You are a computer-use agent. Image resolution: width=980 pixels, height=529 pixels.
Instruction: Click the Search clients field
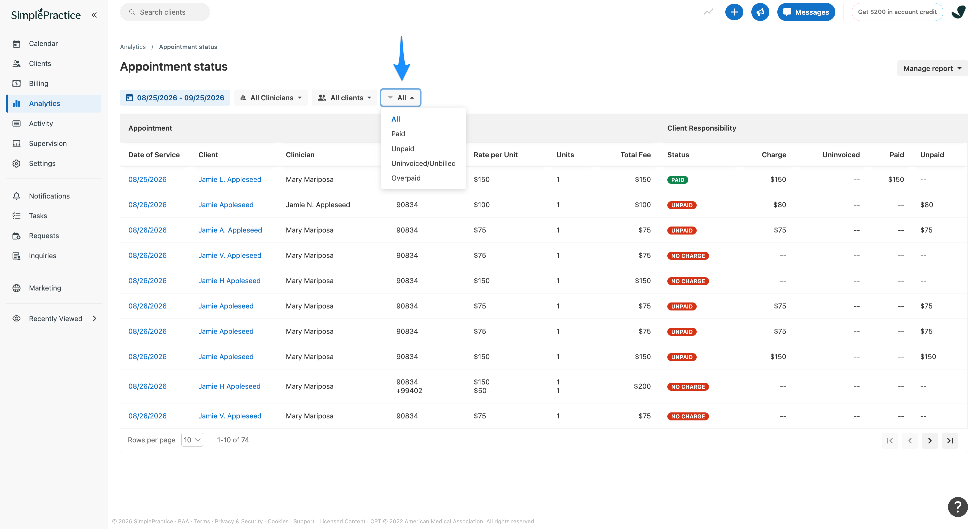pos(165,12)
